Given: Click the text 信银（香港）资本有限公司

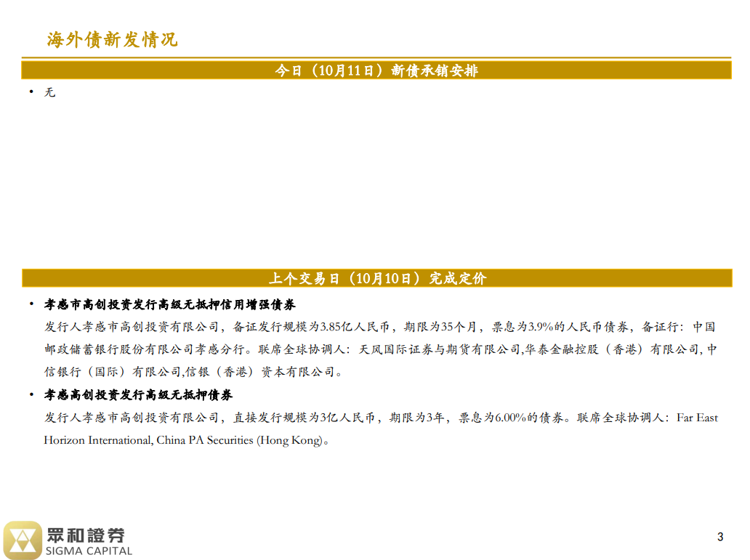Looking at the screenshot, I should [259, 372].
